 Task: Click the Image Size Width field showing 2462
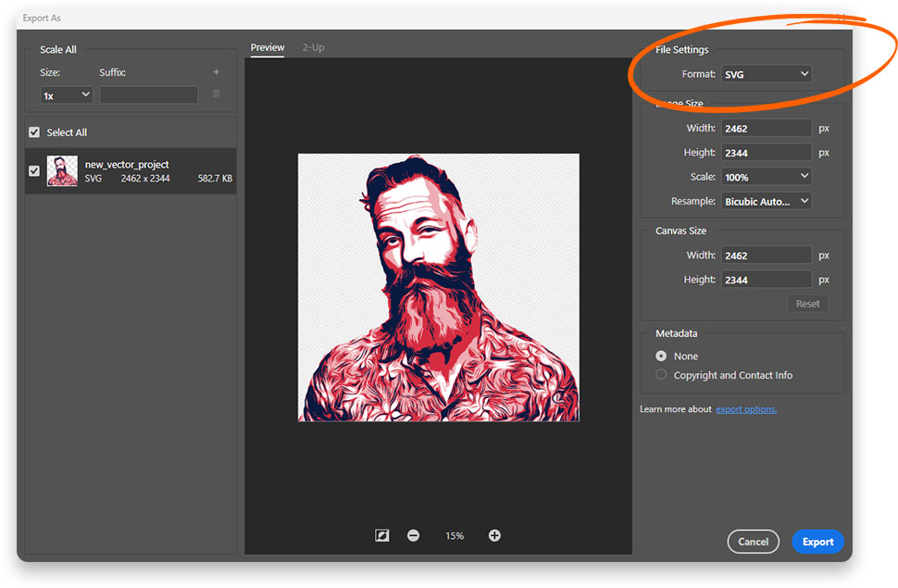[x=766, y=128]
